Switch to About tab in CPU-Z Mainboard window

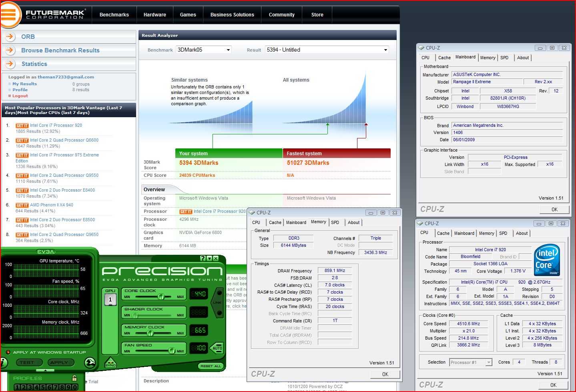[523, 58]
